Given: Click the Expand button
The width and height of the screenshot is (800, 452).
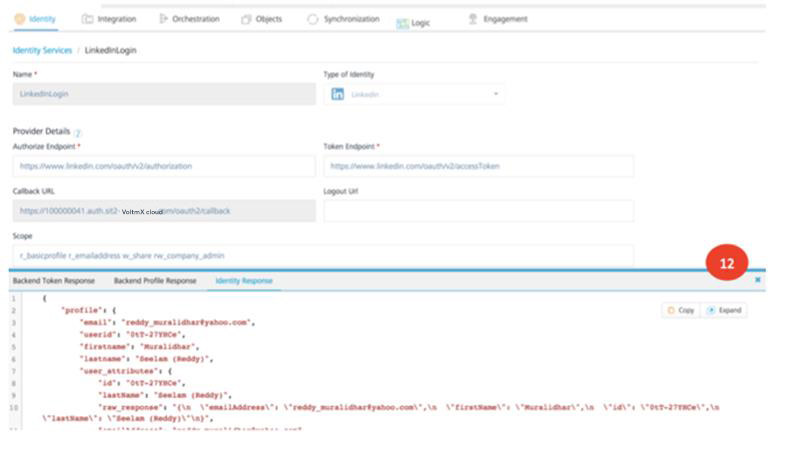Looking at the screenshot, I should point(724,310).
